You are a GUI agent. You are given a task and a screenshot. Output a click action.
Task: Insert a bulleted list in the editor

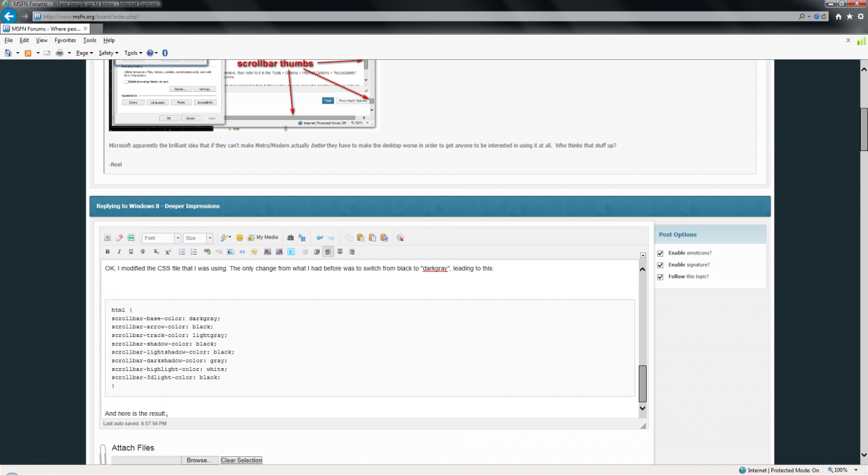[182, 252]
